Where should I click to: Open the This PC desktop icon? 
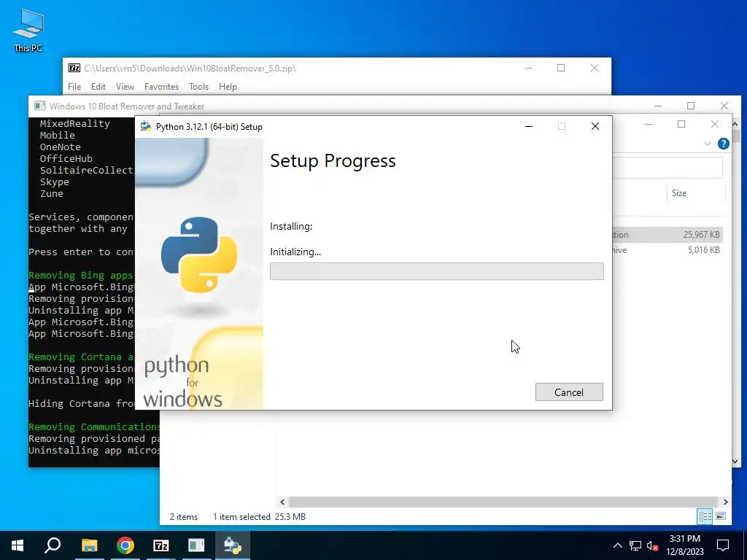coord(28,31)
